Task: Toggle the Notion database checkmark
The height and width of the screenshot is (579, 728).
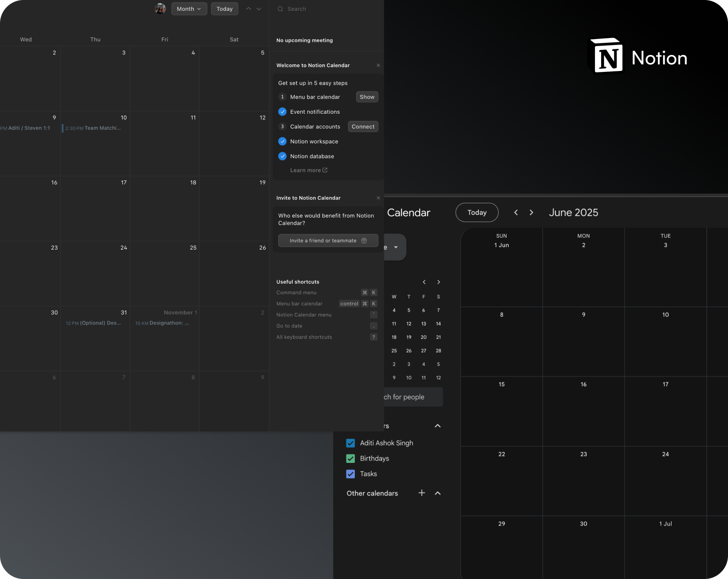Action: pos(282,156)
